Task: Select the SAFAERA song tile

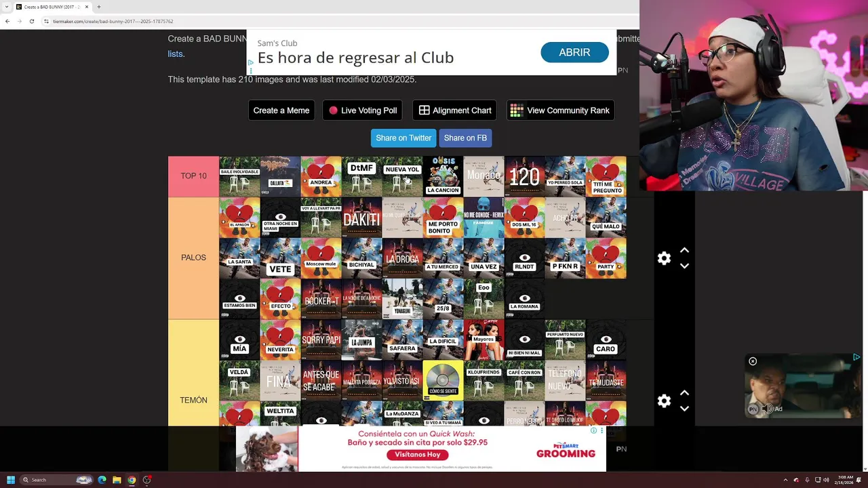Action: (x=402, y=339)
